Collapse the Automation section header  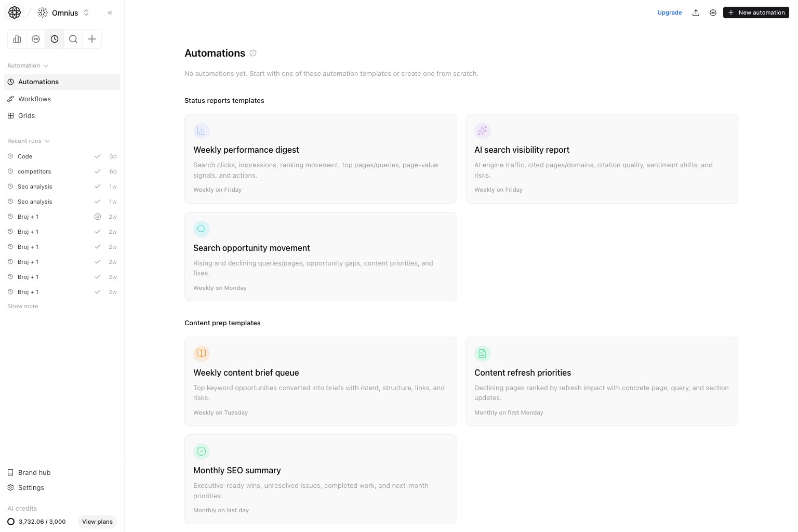(x=28, y=65)
